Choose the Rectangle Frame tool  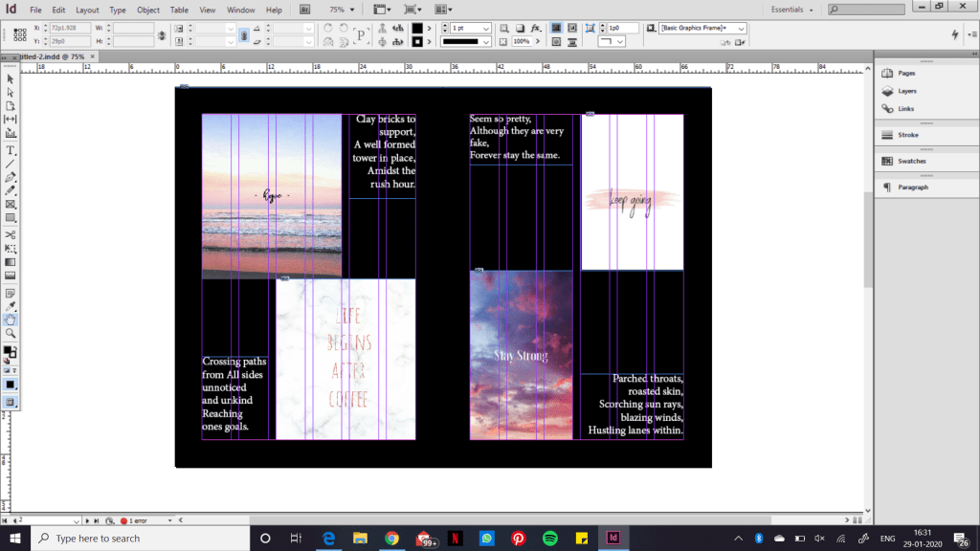click(11, 204)
